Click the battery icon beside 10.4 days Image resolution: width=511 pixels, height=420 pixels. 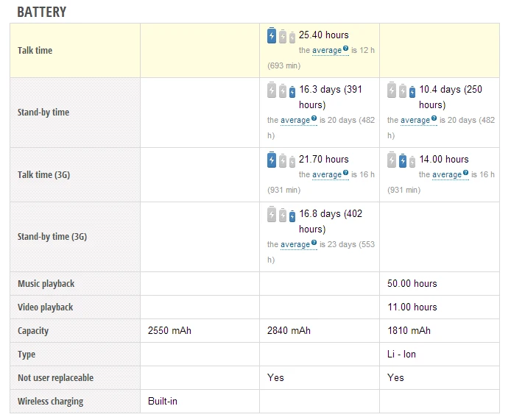click(x=402, y=91)
